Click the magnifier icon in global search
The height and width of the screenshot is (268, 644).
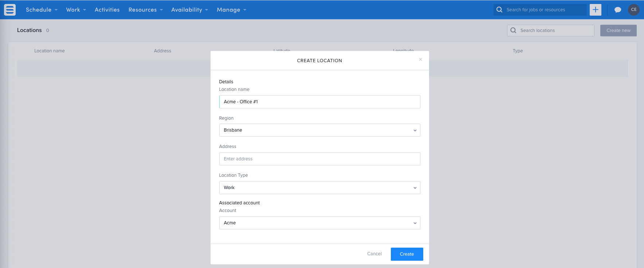click(499, 10)
